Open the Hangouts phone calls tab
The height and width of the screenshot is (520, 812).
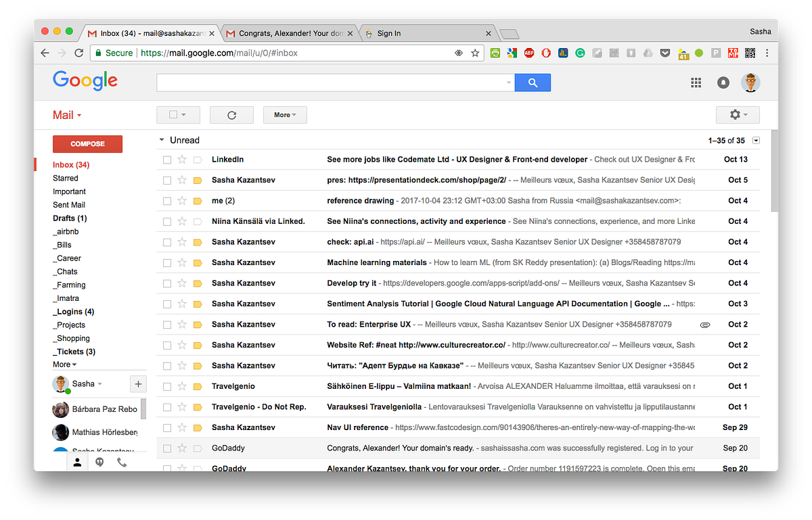point(122,463)
